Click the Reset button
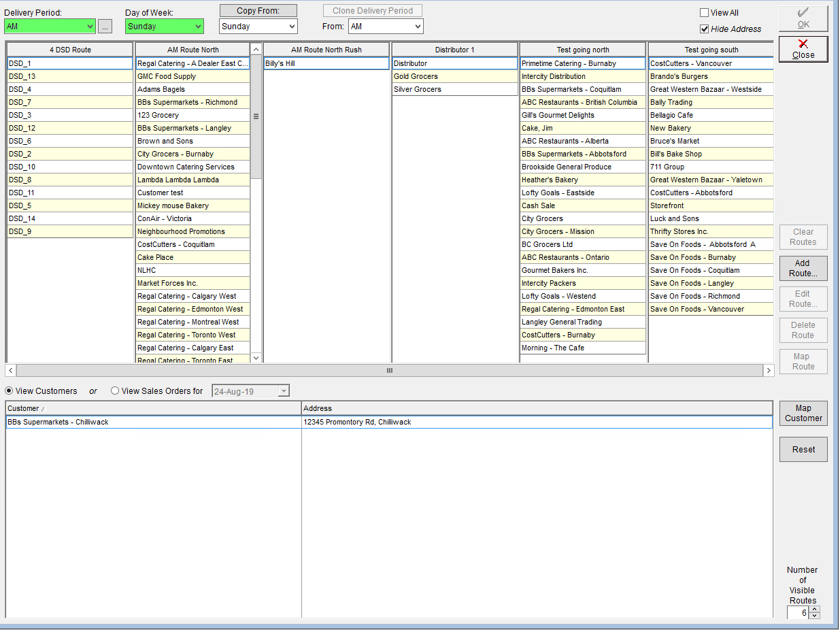This screenshot has height=630, width=840. coord(803,450)
